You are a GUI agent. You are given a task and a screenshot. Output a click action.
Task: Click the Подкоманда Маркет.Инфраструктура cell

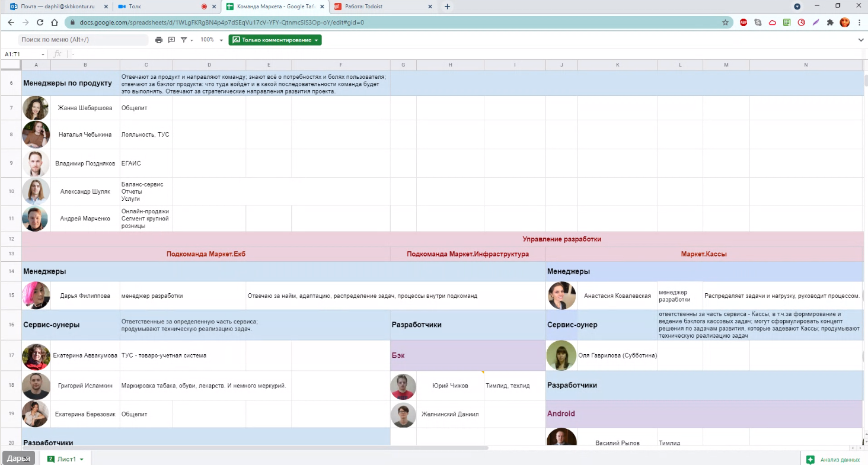468,254
